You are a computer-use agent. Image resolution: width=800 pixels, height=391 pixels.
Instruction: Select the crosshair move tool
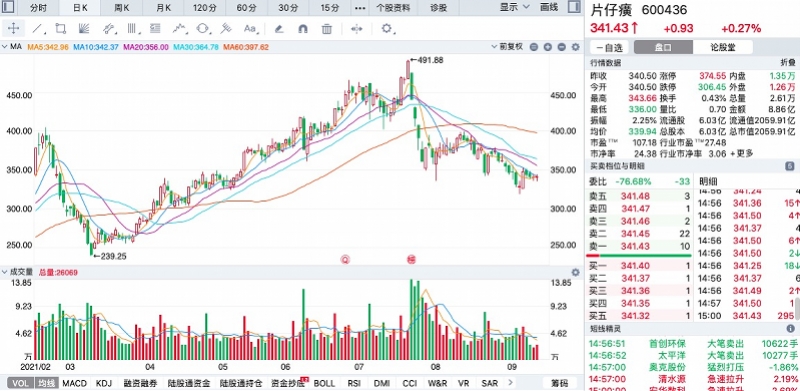pyautogui.click(x=13, y=29)
